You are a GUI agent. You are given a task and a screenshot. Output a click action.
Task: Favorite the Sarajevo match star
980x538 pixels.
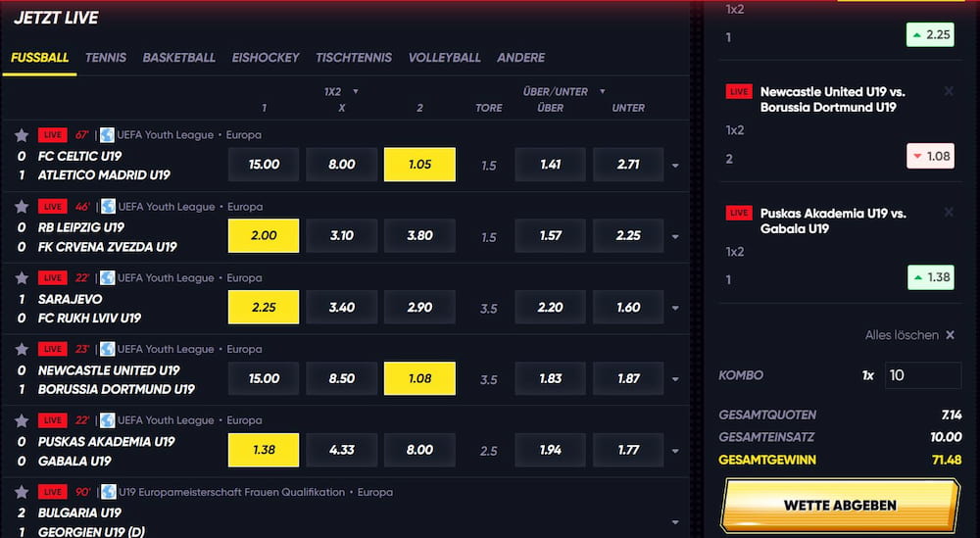pos(22,277)
